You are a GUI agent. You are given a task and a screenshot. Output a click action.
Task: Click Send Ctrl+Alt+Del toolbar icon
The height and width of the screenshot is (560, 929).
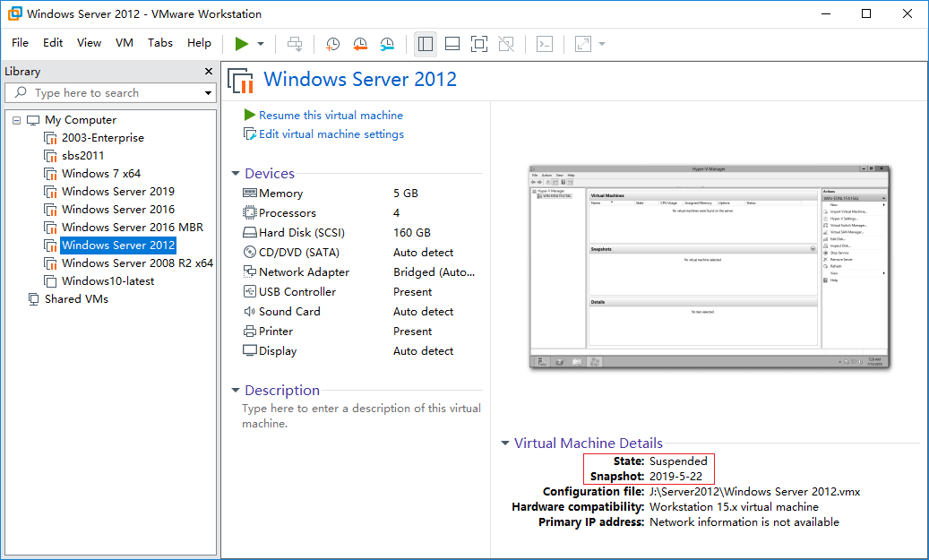tap(295, 43)
